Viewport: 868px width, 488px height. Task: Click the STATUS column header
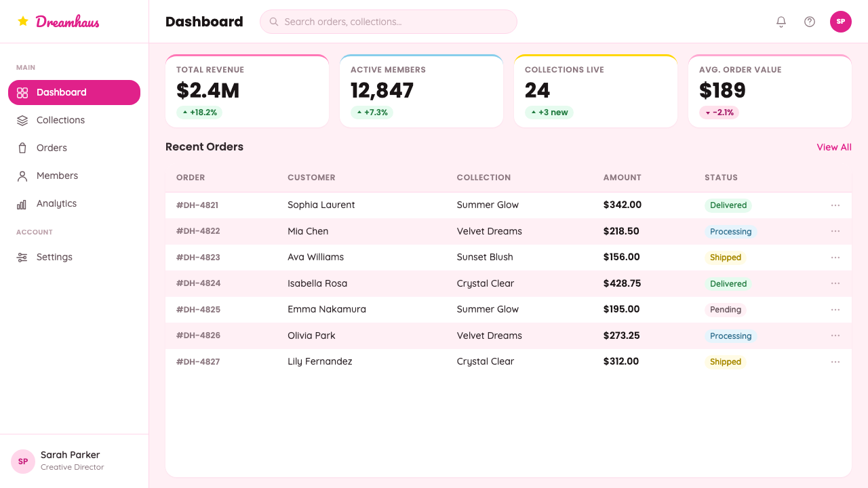pyautogui.click(x=721, y=178)
